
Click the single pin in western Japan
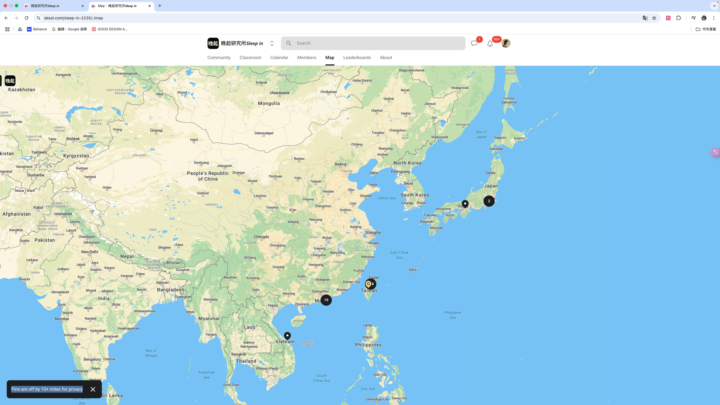465,203
